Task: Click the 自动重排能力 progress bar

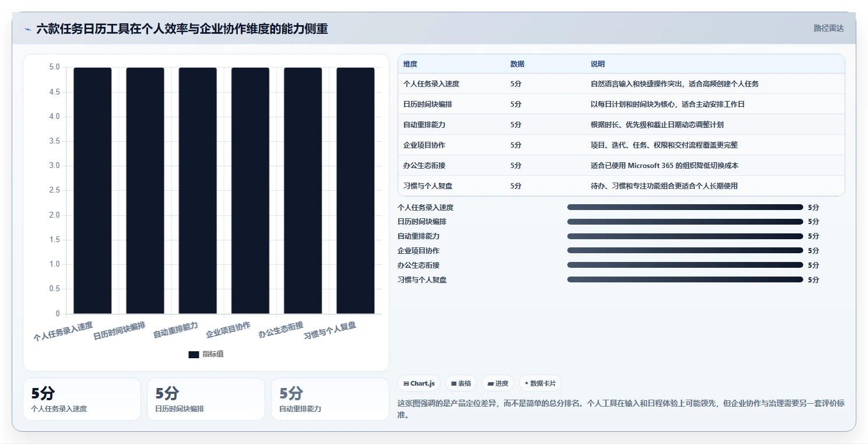Action: (x=685, y=236)
